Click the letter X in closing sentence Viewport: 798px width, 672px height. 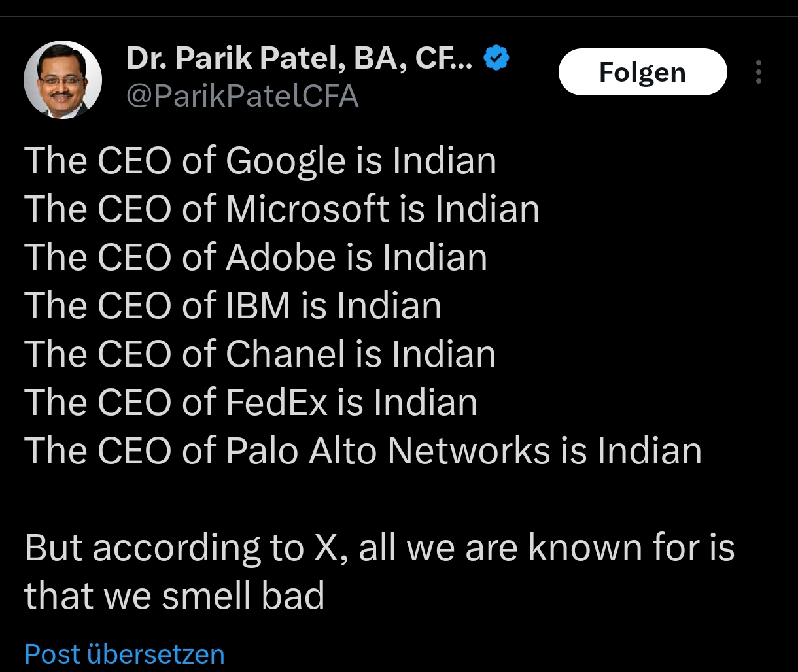coord(325,548)
